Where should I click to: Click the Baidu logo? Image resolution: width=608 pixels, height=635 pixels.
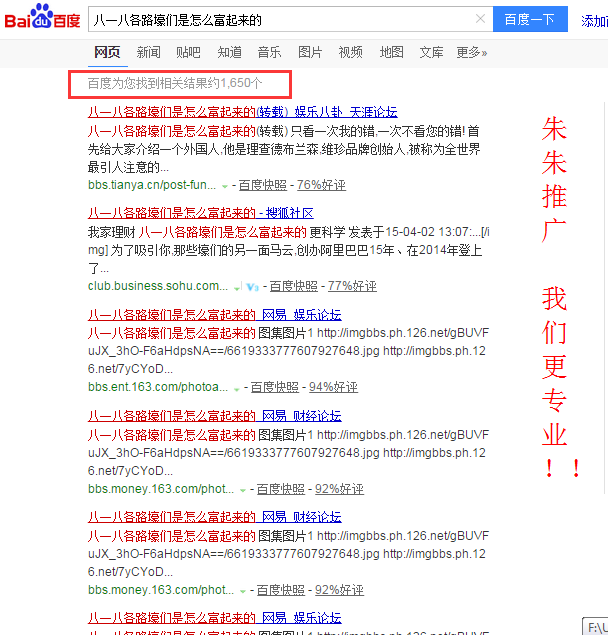(x=42, y=17)
